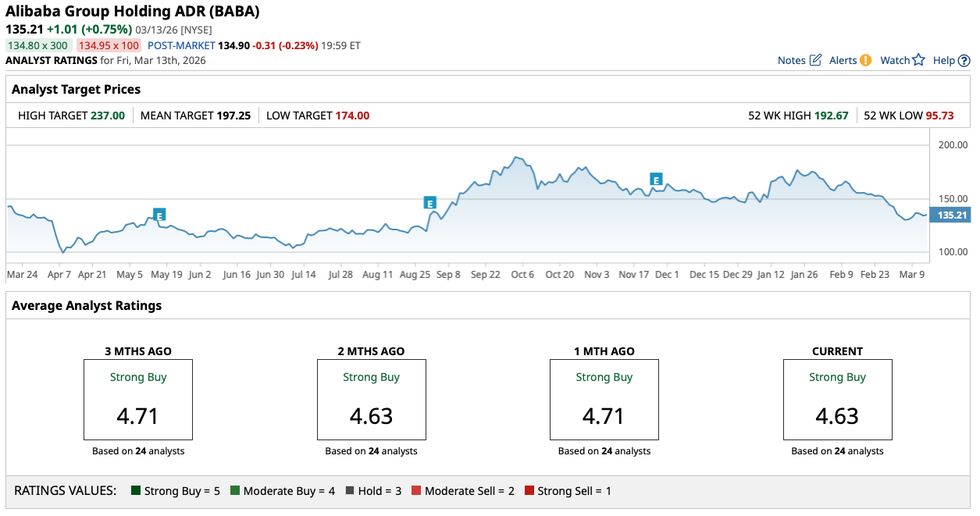The height and width of the screenshot is (516, 980).
Task: Click the Strong Buy dark green swatch
Action: click(x=135, y=491)
